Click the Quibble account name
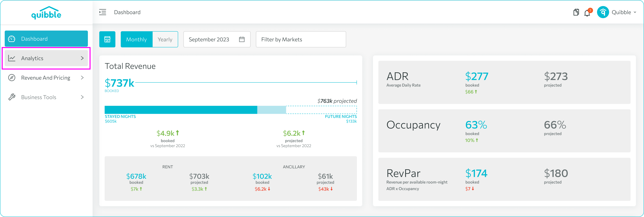The image size is (644, 217). 621,12
